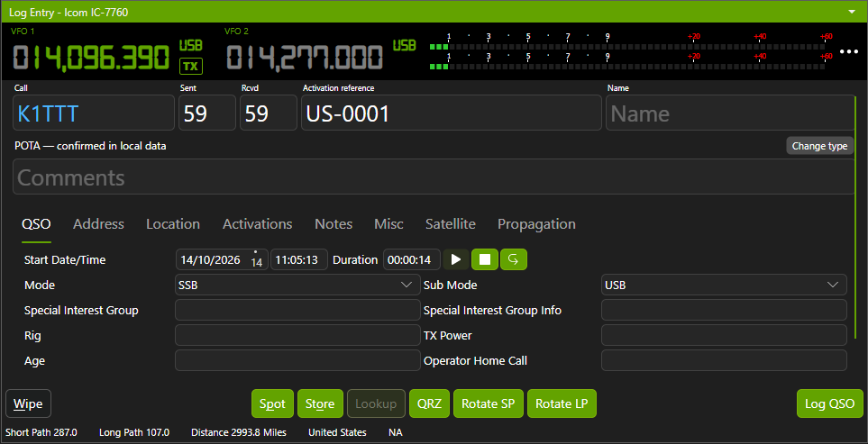Click the Rig input field
The image size is (868, 444).
pos(297,335)
